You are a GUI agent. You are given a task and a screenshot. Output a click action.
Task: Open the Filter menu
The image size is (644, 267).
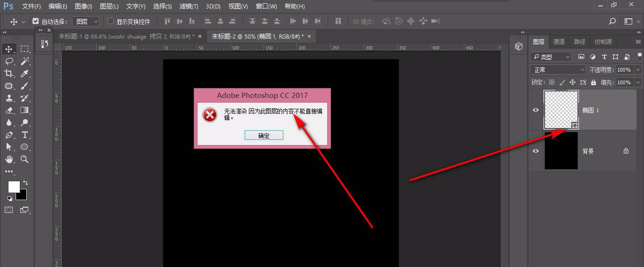click(x=189, y=6)
